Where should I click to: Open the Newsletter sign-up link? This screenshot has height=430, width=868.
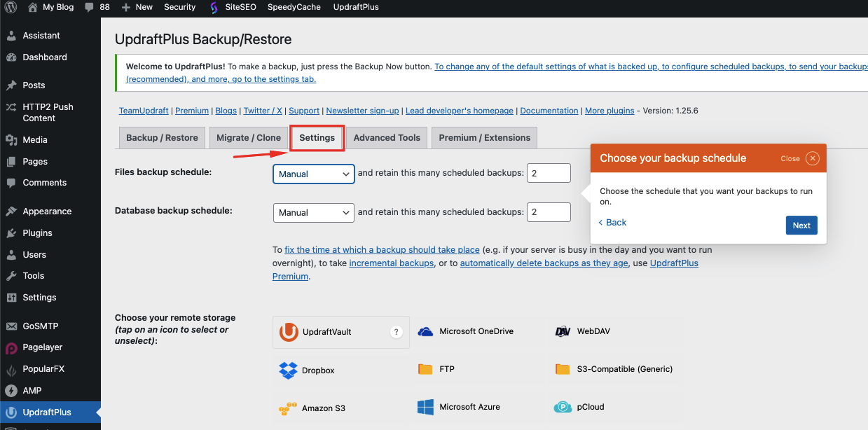362,111
